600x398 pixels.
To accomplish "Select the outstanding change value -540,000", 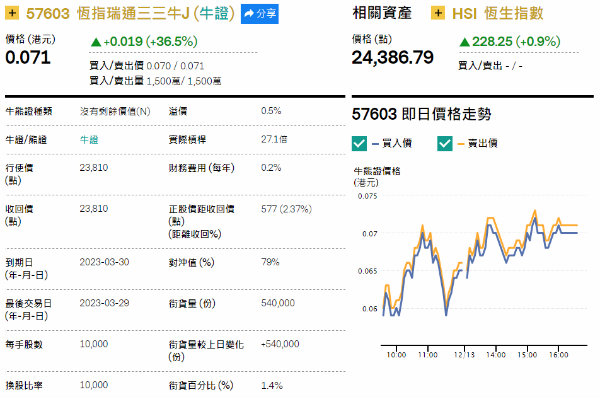I will [x=280, y=344].
